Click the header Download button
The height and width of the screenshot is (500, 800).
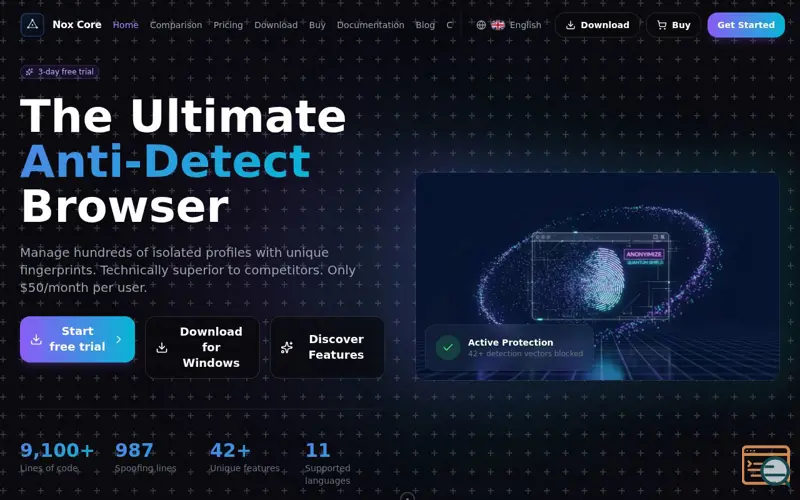[x=597, y=25]
